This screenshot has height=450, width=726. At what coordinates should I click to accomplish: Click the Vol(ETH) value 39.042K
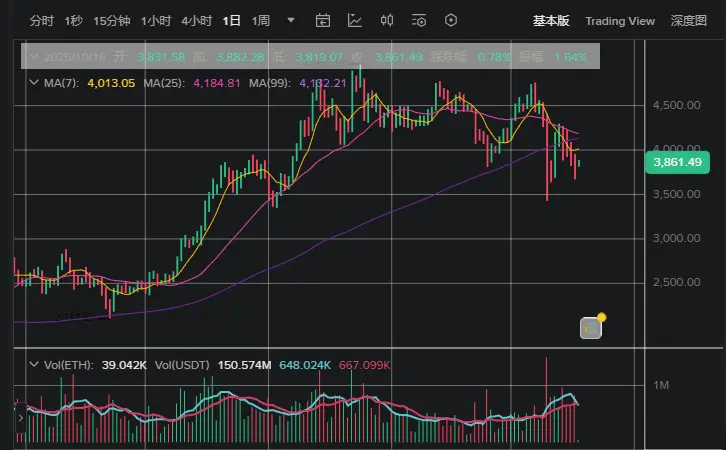pos(124,365)
